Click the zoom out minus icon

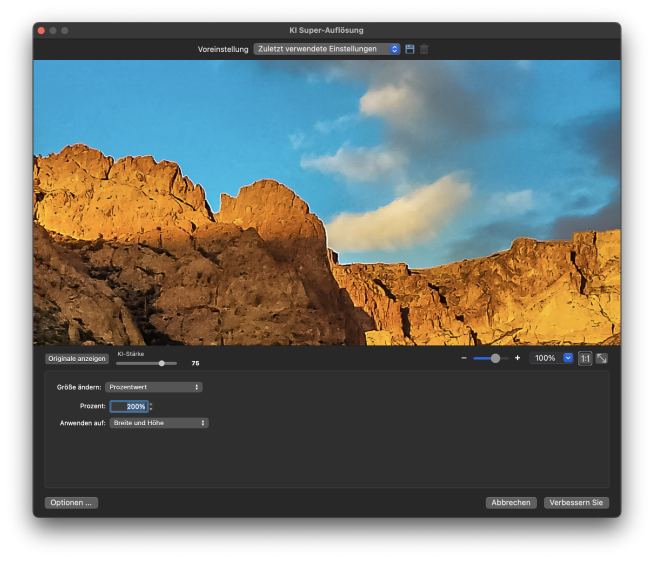point(464,358)
